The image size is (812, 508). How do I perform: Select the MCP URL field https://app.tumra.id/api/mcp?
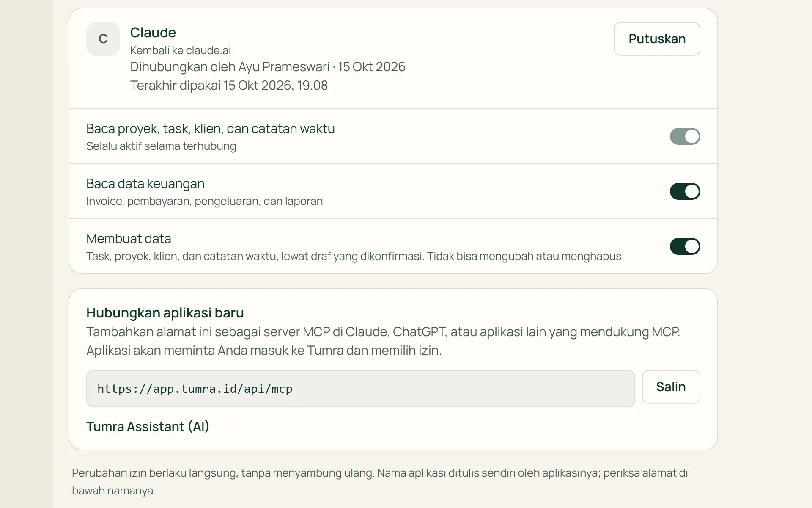point(360,389)
